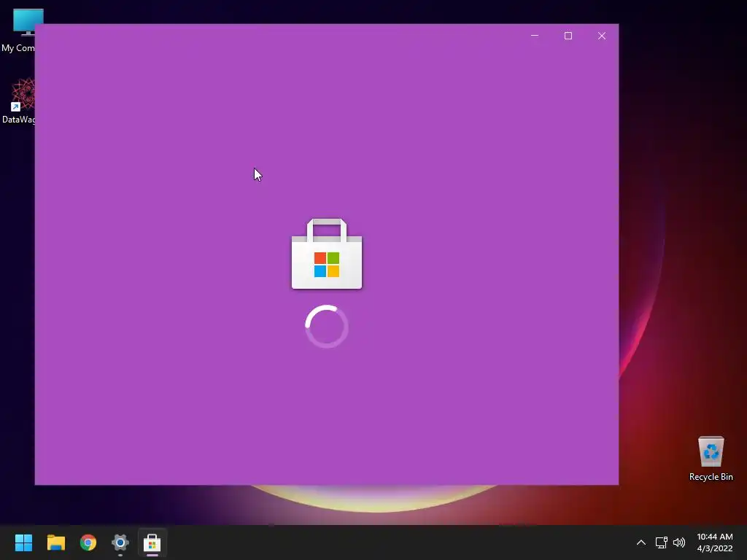Select the Microsoft Store taskbar icon

152,542
